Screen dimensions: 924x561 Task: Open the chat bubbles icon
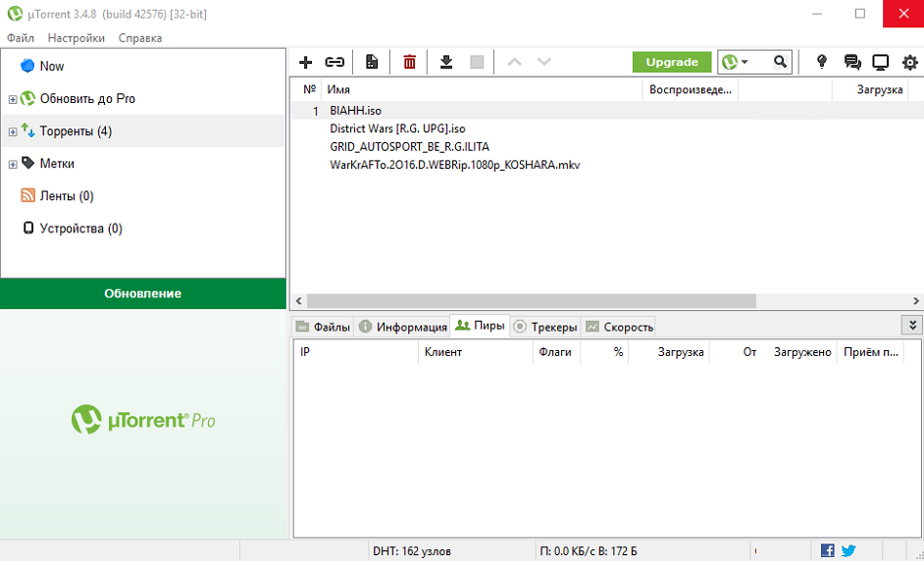(852, 62)
